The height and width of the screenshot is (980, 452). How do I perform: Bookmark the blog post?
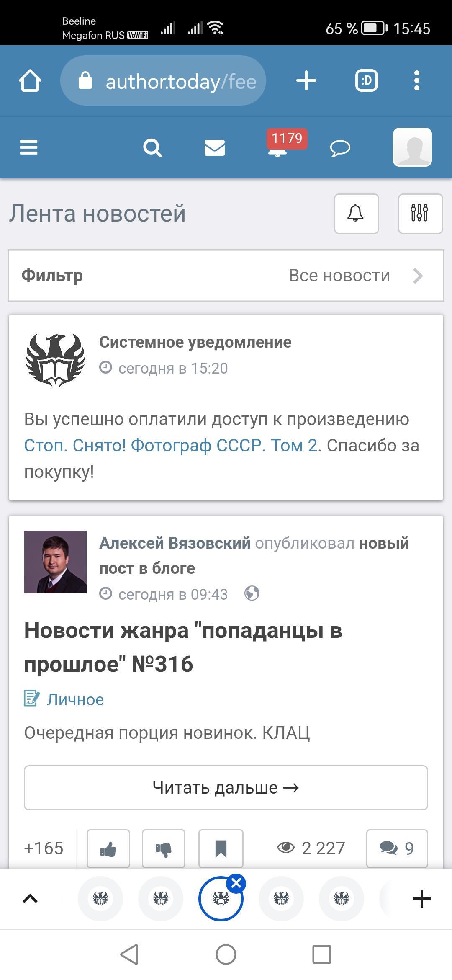[221, 848]
